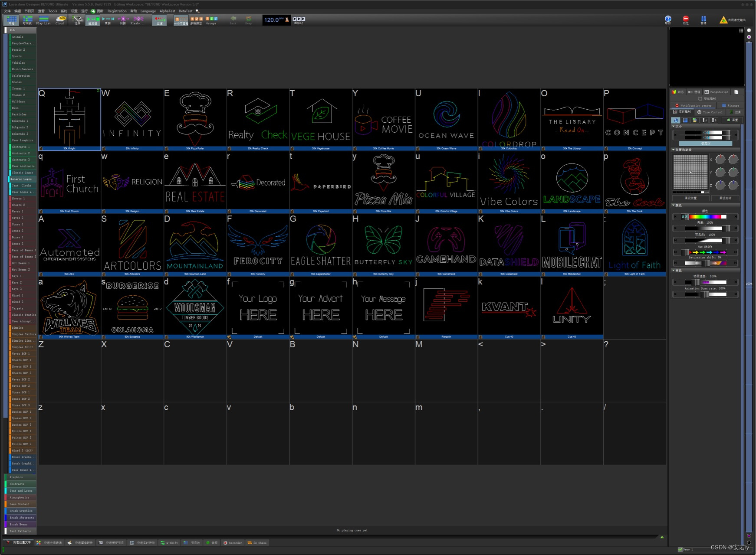
Task: Click the Lock XY button
Action: 706,143
